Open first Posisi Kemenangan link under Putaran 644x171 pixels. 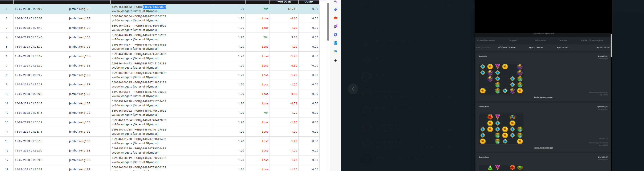[543, 98]
